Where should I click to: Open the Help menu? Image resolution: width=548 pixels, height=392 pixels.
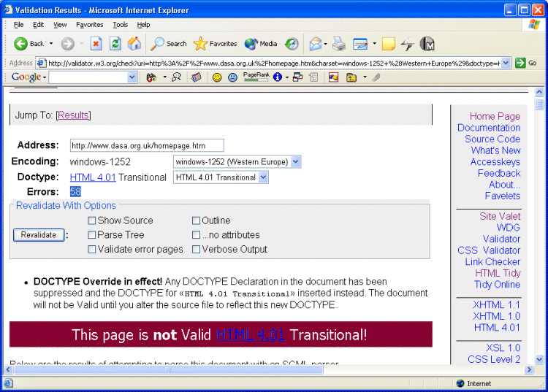[143, 24]
